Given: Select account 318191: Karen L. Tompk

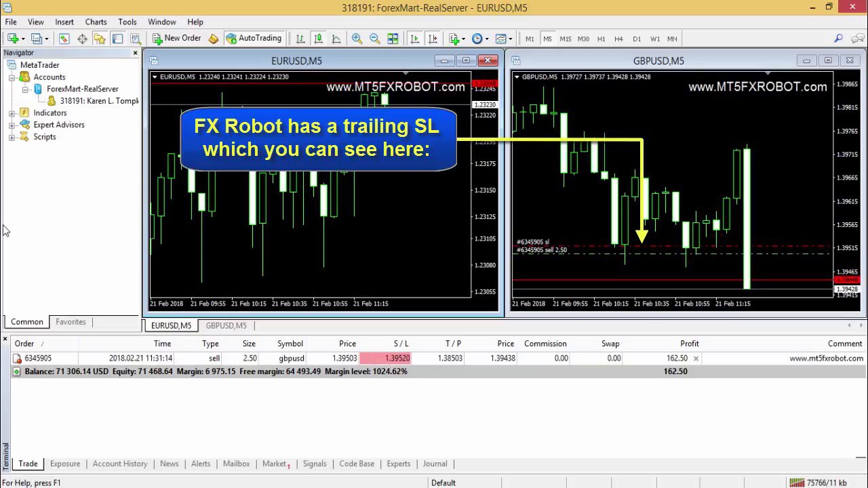Looking at the screenshot, I should [x=99, y=101].
